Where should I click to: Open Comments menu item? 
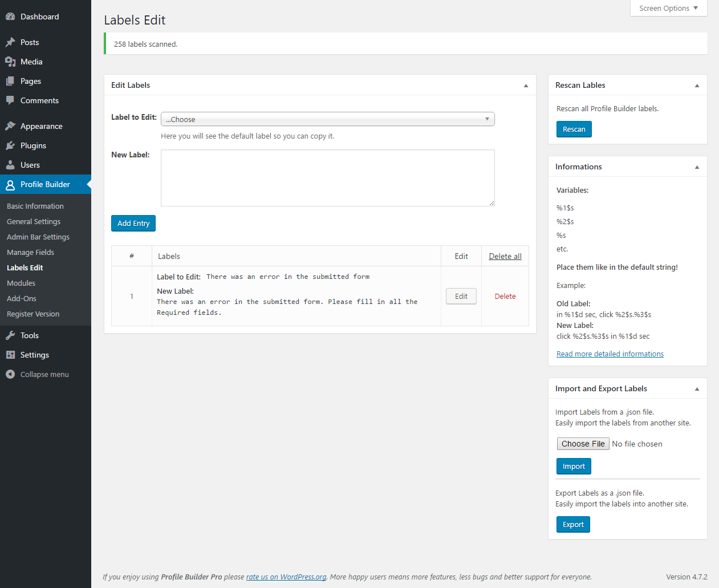46,100
